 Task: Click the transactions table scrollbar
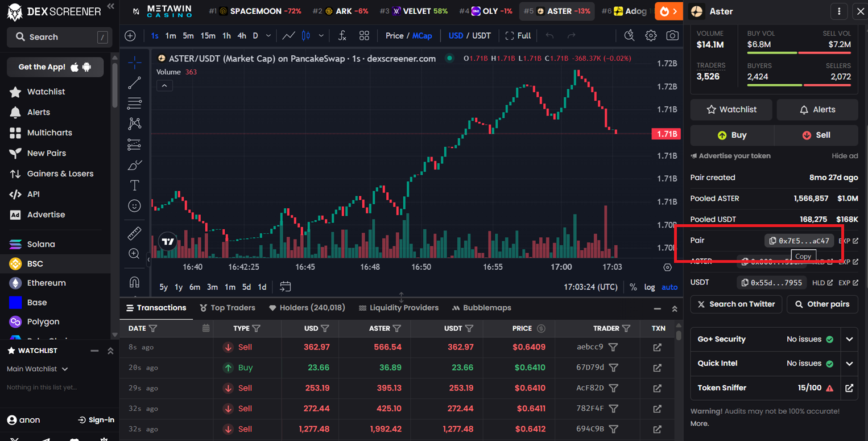[x=679, y=335]
